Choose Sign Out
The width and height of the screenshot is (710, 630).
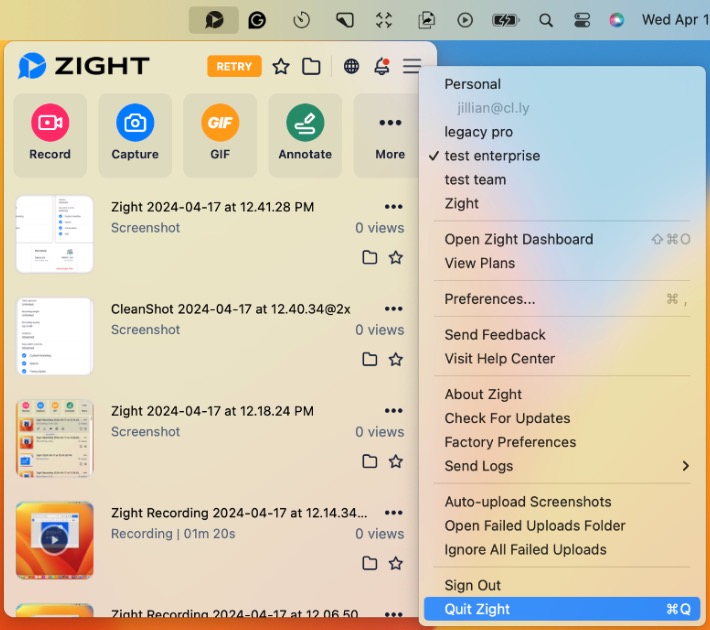point(562,585)
